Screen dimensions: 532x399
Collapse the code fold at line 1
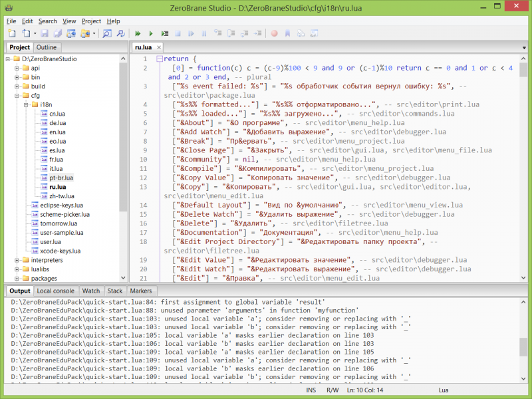tap(160, 59)
